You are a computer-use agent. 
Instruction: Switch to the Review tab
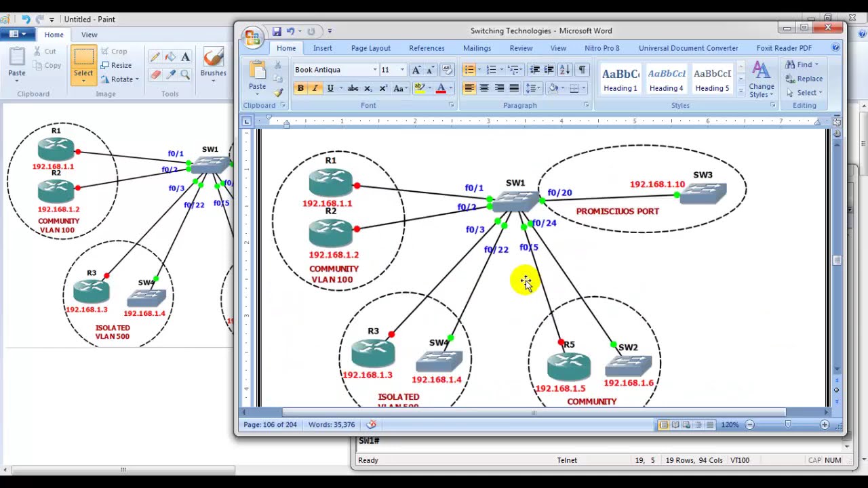[521, 48]
